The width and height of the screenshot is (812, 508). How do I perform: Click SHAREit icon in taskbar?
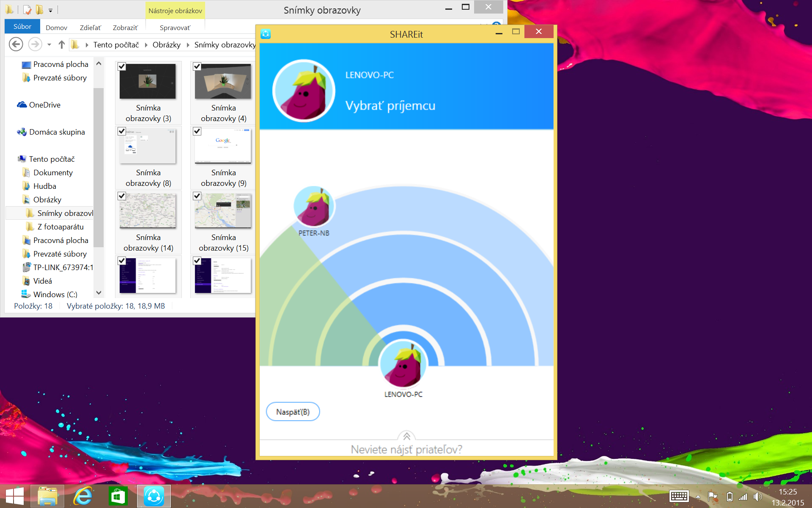coord(154,496)
